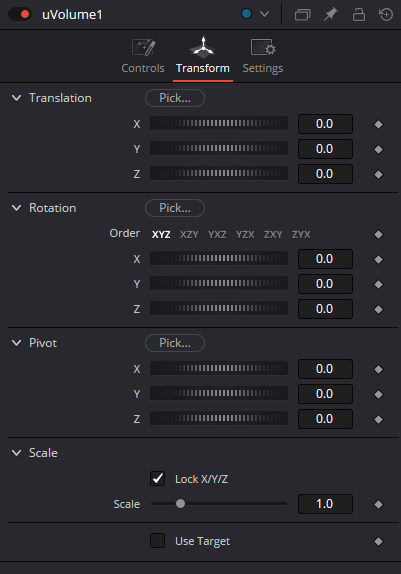Click the Translation Z thumbwheel
The height and width of the screenshot is (574, 401).
[x=219, y=173]
